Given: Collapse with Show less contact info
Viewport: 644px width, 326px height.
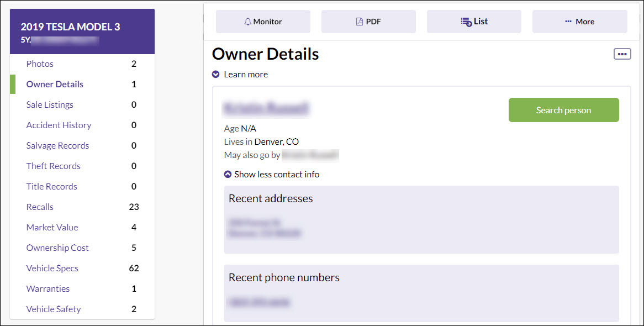Looking at the screenshot, I should pyautogui.click(x=272, y=174).
